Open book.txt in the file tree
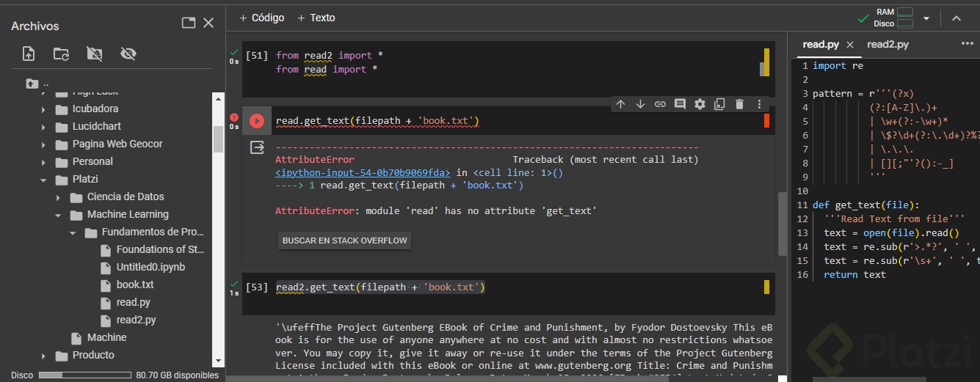The height and width of the screenshot is (382, 980). (134, 284)
